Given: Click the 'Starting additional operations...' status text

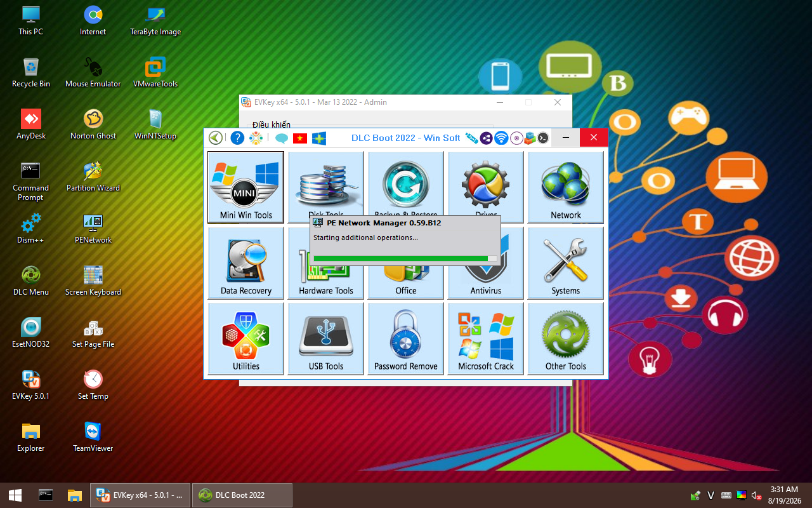Looking at the screenshot, I should [365, 237].
